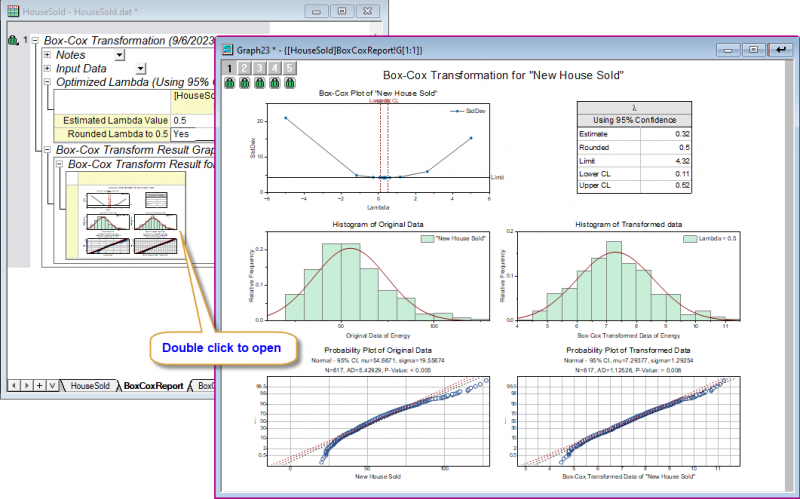Collapse the Box-Cox Transform Result Graph node
This screenshot has width=800, height=499.
coord(47,149)
